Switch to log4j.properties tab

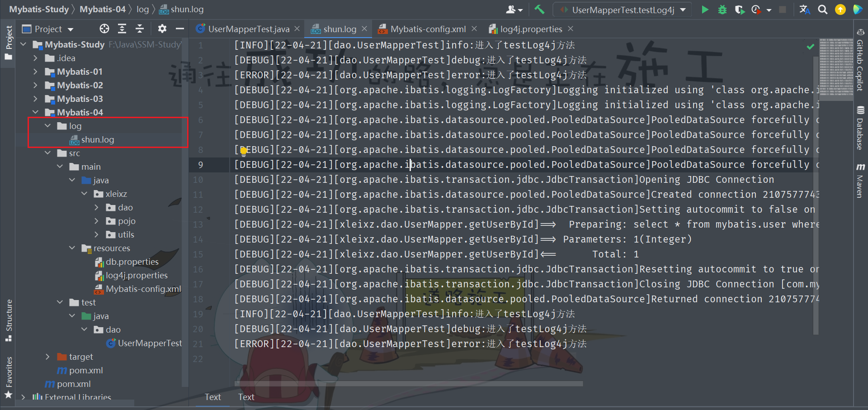[531, 29]
